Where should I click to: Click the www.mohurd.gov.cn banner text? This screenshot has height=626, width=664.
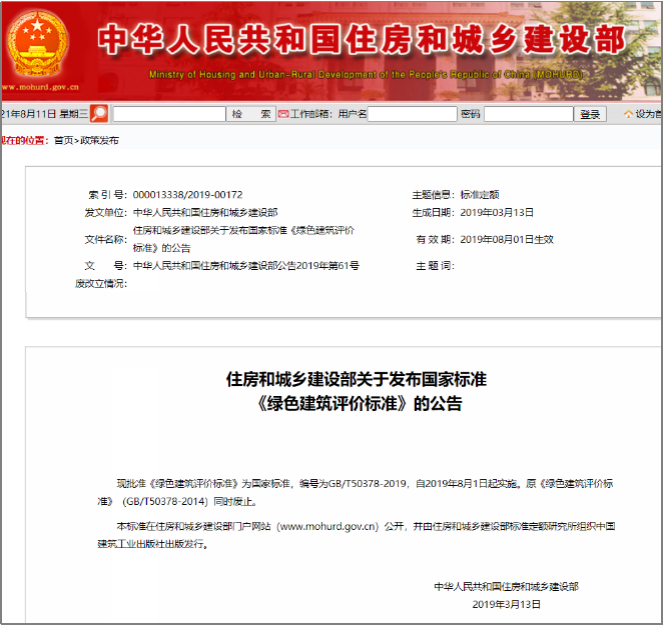pyautogui.click(x=40, y=87)
